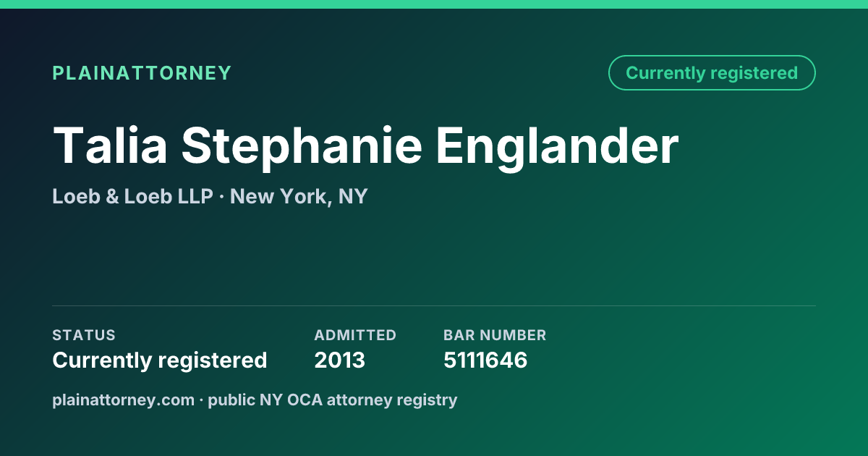Open the plainattorney.com footer link
Screen dimensions: 868x456
click(124, 400)
